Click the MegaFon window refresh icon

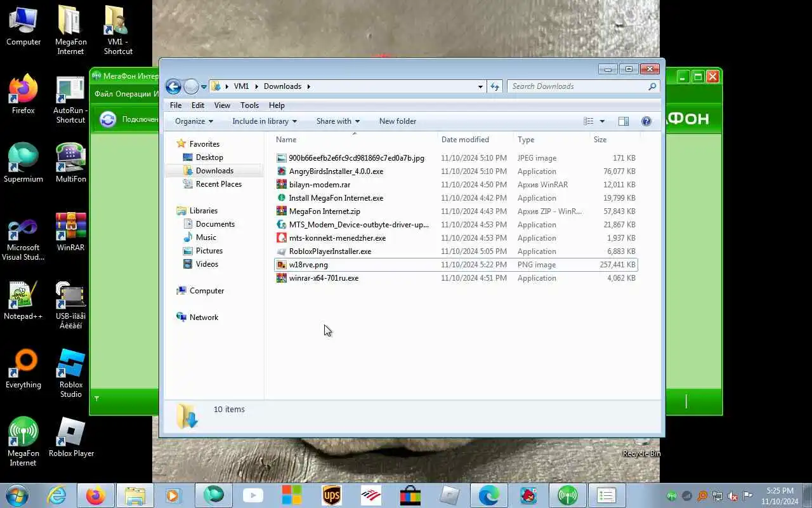108,119
